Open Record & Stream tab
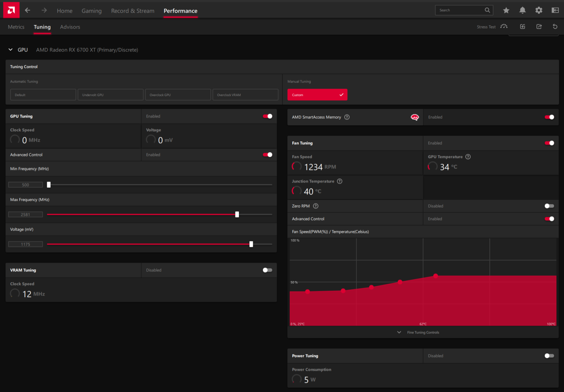564x392 pixels. (133, 11)
